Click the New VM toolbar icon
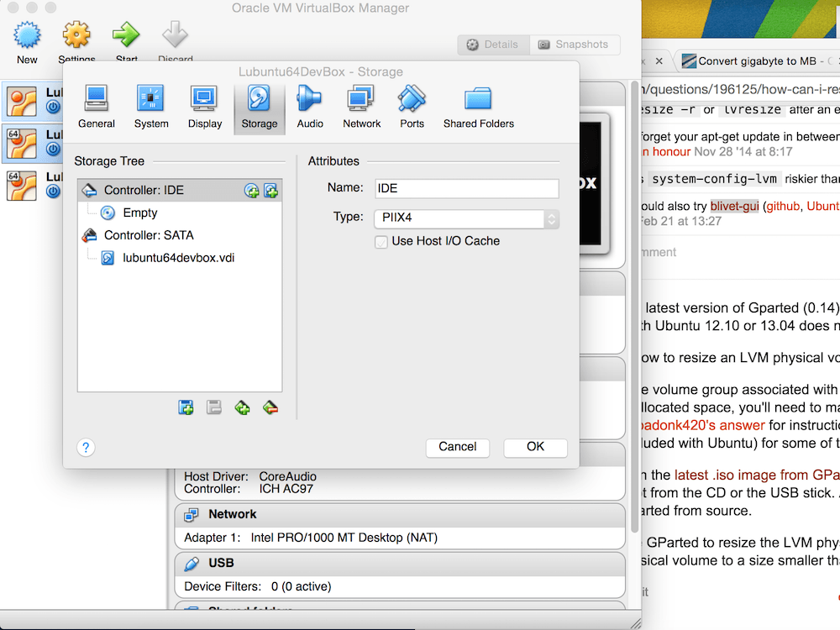Viewport: 840px width, 630px height. 27,42
